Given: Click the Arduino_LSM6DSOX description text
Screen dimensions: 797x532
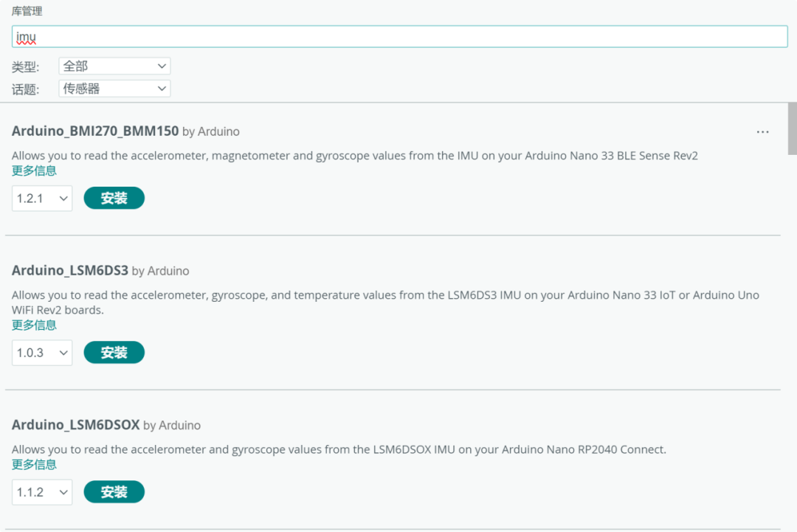Looking at the screenshot, I should coord(339,449).
